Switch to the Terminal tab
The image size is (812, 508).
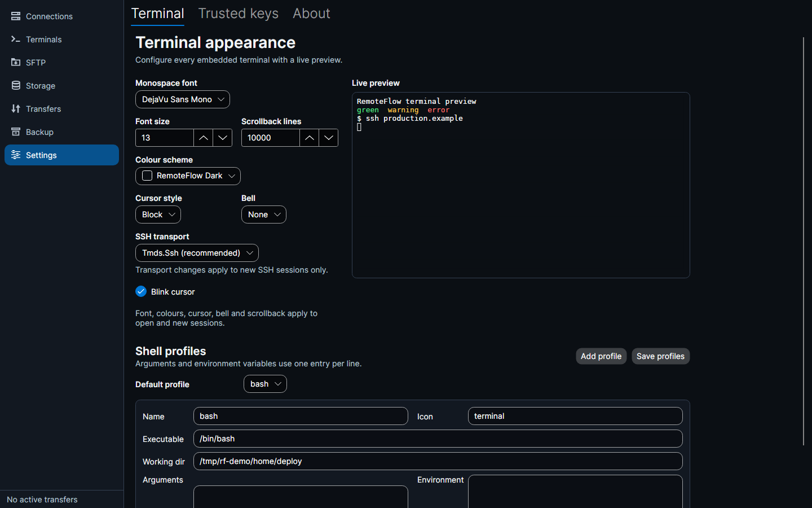(x=158, y=14)
